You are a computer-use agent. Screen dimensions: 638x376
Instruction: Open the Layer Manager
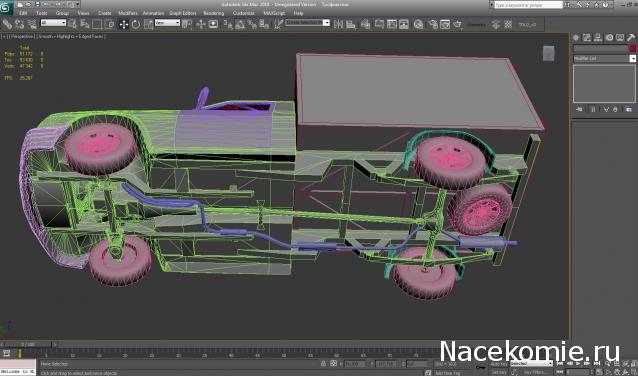(365, 24)
